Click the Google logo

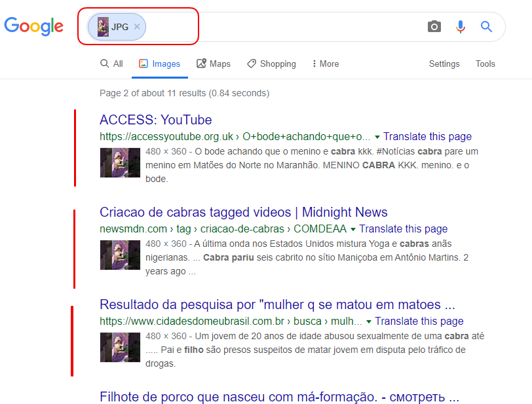coord(33,26)
